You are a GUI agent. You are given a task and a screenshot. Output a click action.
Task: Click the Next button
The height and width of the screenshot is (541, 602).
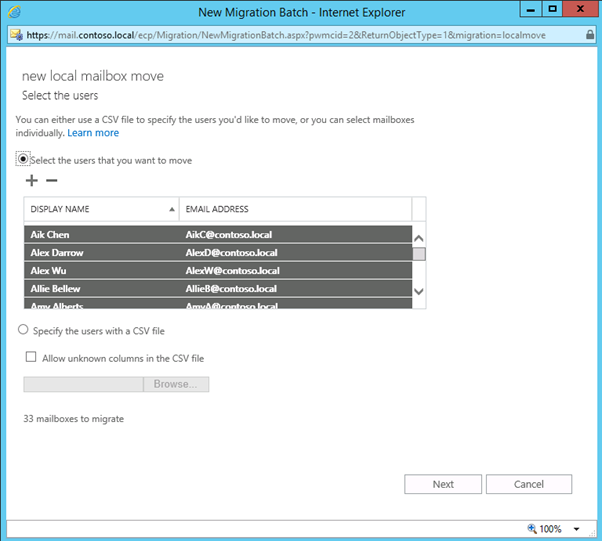tap(443, 484)
